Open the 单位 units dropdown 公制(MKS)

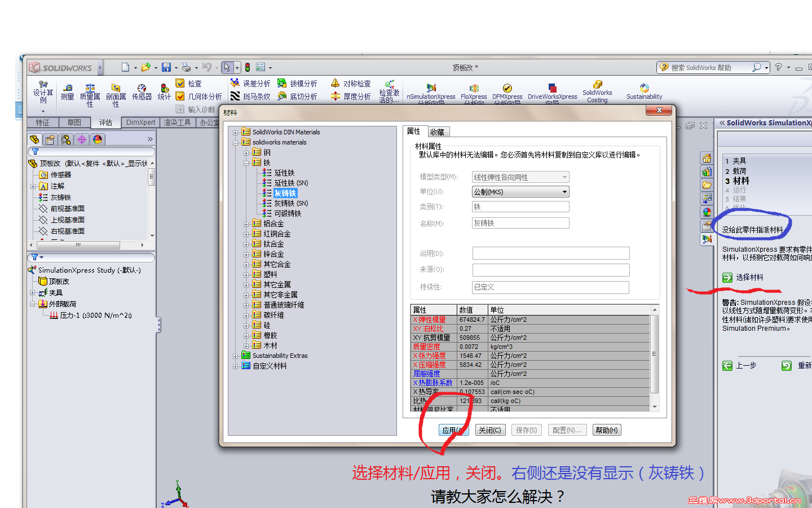[x=520, y=192]
